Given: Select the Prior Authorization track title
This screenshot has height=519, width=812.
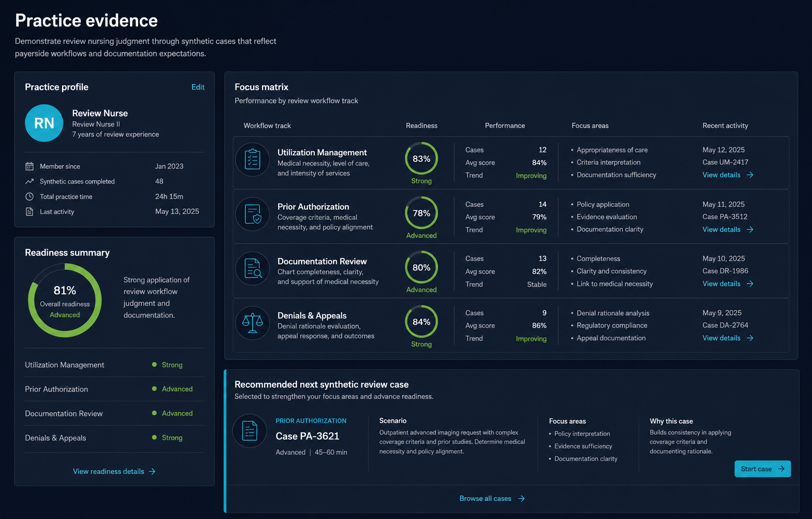Looking at the screenshot, I should tap(313, 206).
